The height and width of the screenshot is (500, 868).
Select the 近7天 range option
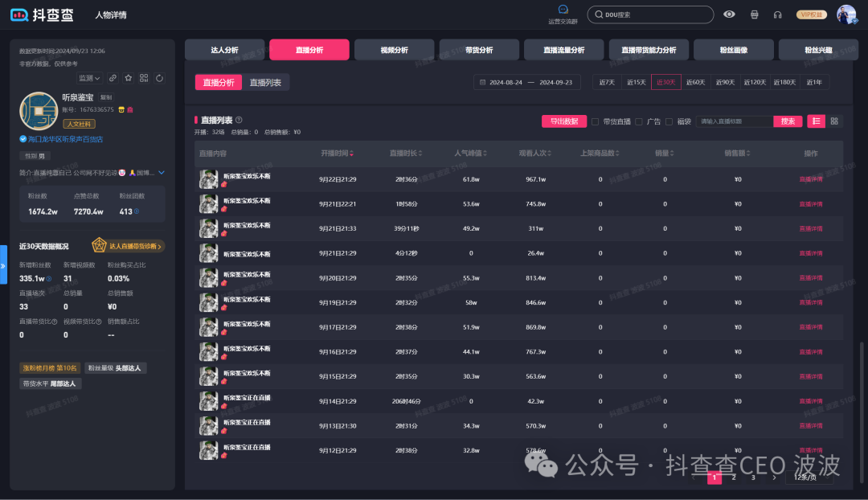click(x=607, y=82)
